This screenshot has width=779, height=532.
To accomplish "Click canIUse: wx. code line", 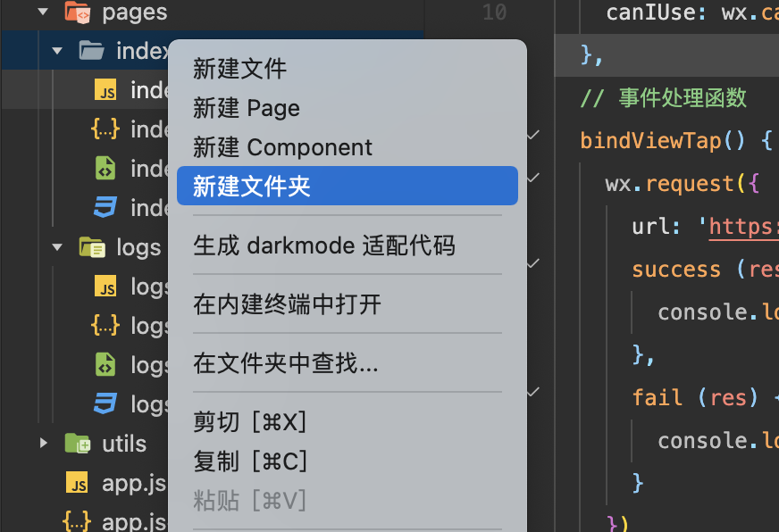I will click(x=692, y=12).
